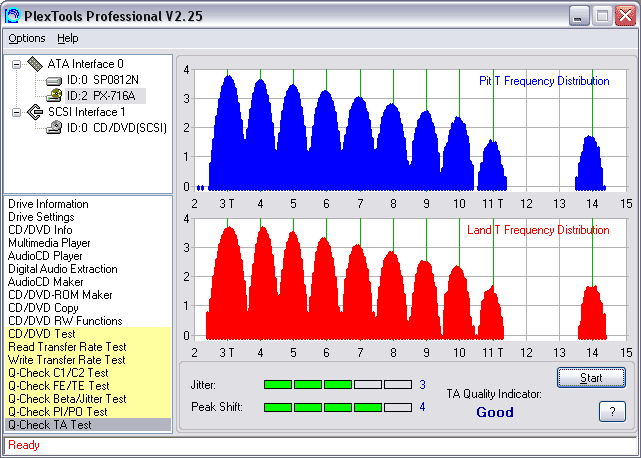
Task: Select SCSI Interface 1 entry
Action: click(87, 112)
